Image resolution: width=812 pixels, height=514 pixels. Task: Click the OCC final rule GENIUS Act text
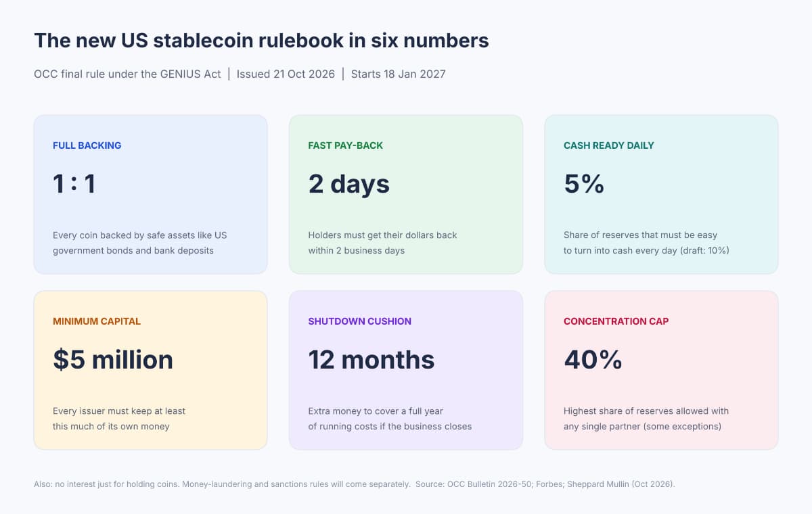pyautogui.click(x=127, y=74)
